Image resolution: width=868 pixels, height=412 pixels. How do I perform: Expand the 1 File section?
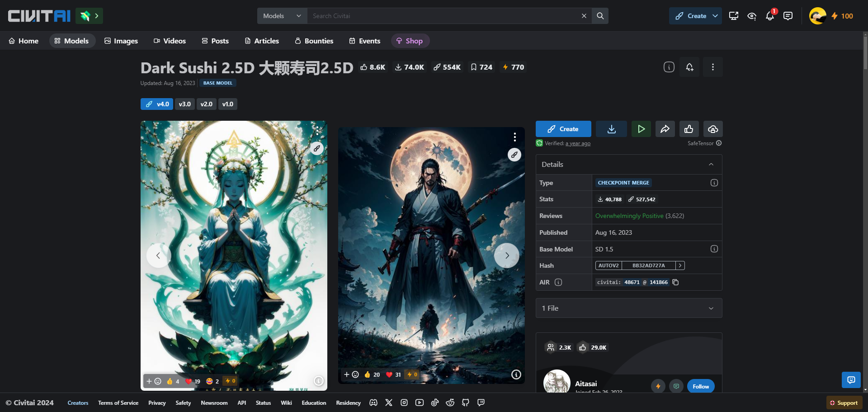[629, 308]
